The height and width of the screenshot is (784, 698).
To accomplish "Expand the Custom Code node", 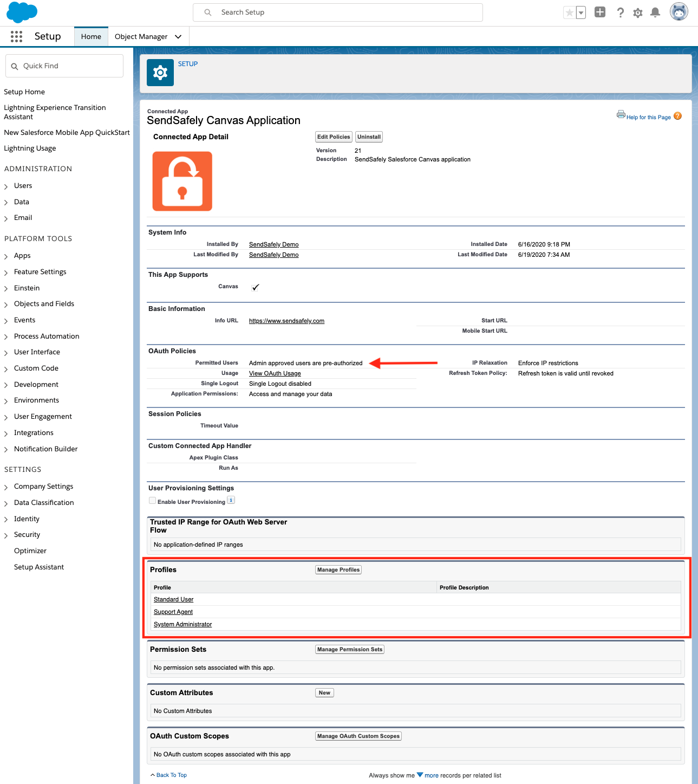I will coord(6,369).
